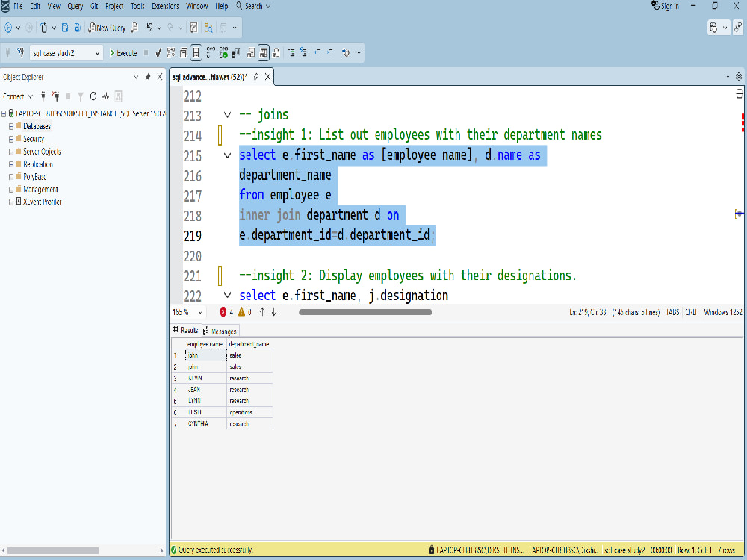Screen dimensions: 747x560
Task: Open the Tools menu
Action: 137,6
